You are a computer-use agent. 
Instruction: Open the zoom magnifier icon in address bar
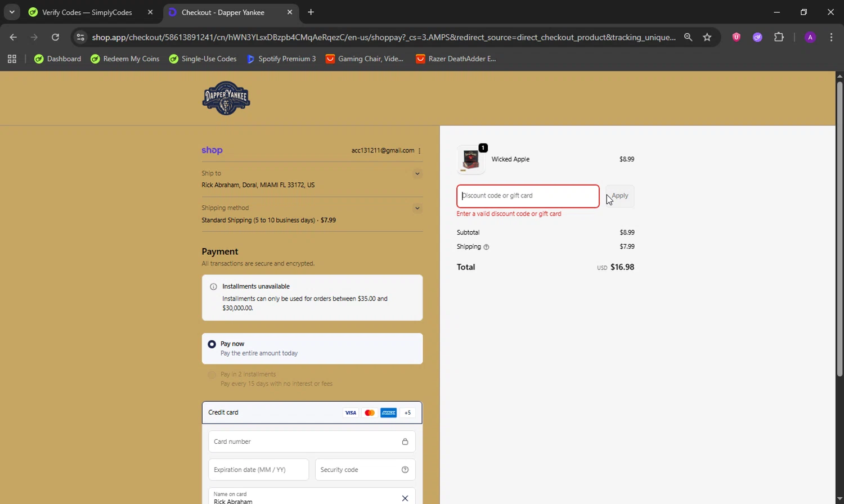coord(688,37)
